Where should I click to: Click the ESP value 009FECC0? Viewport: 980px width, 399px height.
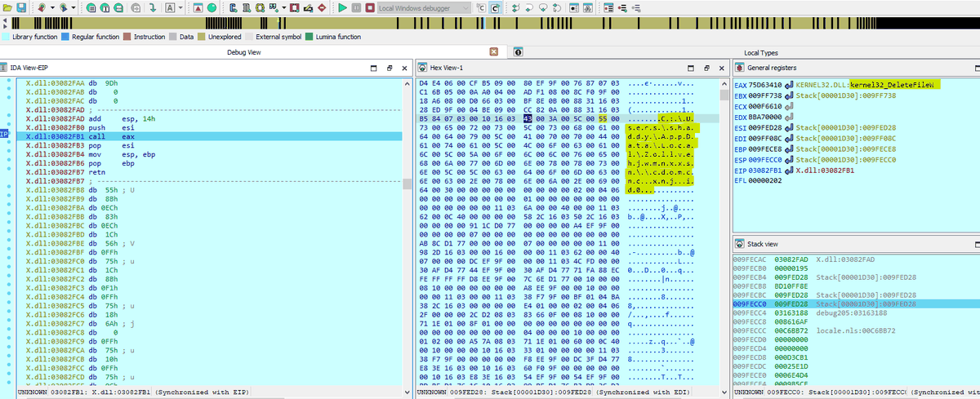tap(767, 159)
